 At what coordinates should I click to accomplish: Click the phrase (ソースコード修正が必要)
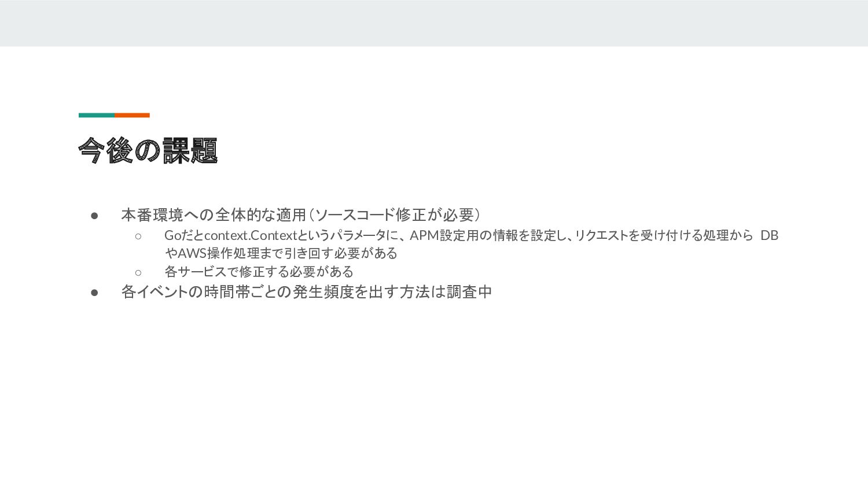[x=395, y=215]
